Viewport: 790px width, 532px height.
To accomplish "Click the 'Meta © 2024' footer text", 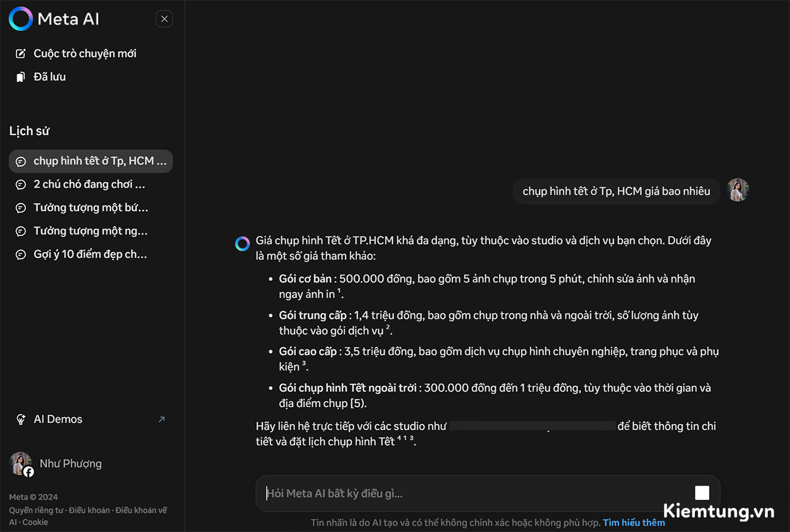I will [33, 497].
